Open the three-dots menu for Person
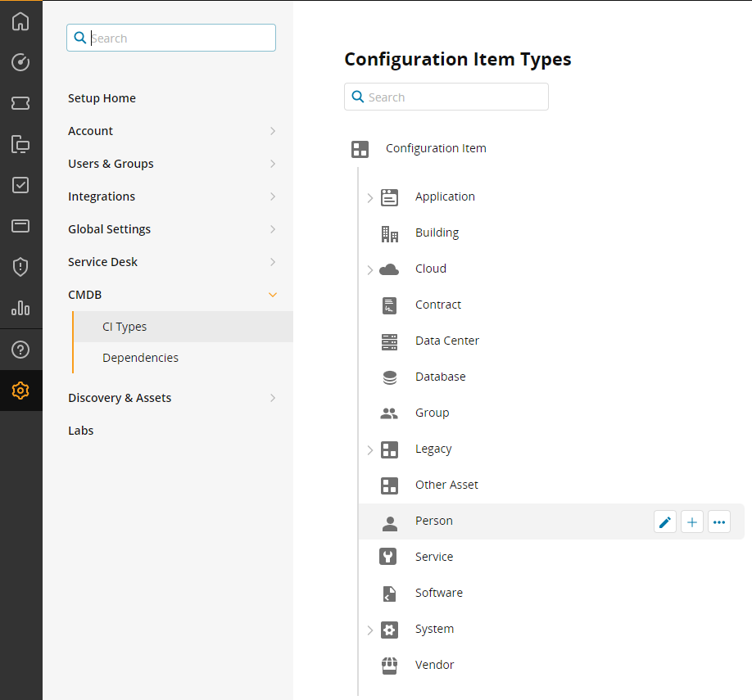 click(x=719, y=522)
